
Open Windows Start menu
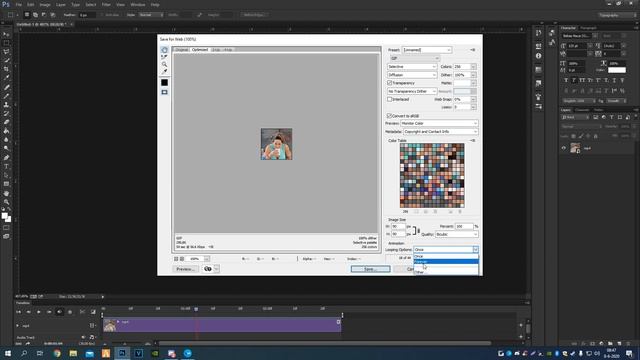coord(7,353)
